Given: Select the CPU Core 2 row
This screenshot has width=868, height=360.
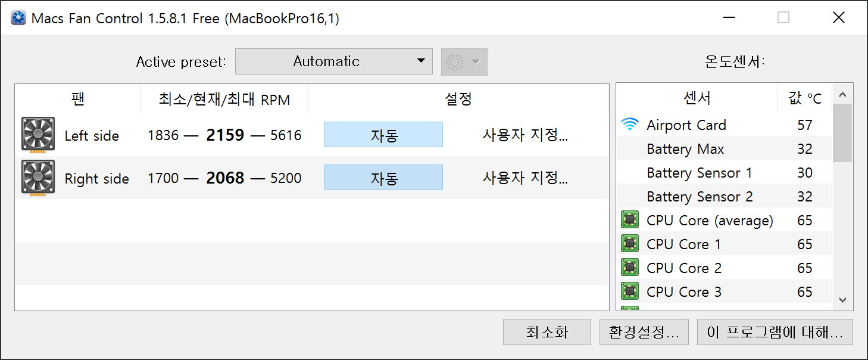Looking at the screenshot, I should 724,268.
